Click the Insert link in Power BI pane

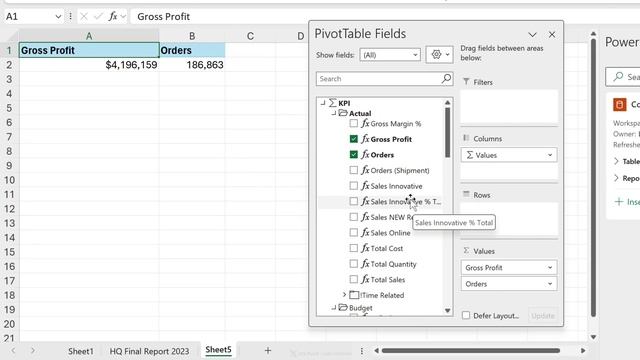point(628,202)
